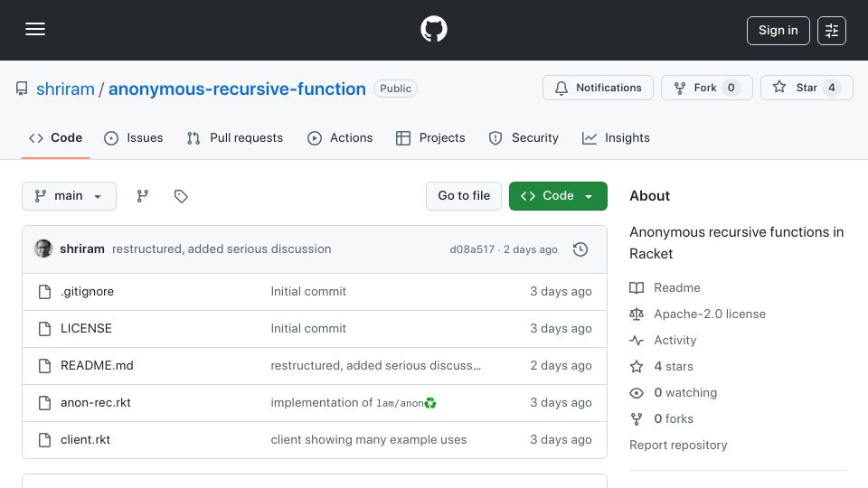Open 'Initial commit' message for LICENSE
This screenshot has height=488, width=868.
[x=308, y=329]
